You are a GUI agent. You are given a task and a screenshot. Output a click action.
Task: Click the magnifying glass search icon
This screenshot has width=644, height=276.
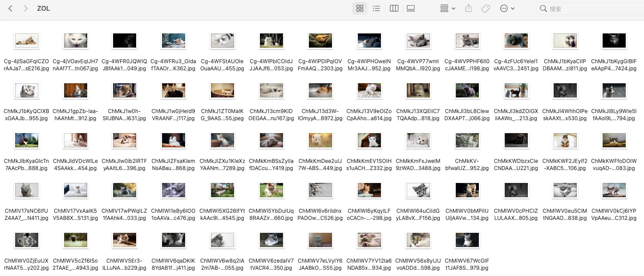543,8
